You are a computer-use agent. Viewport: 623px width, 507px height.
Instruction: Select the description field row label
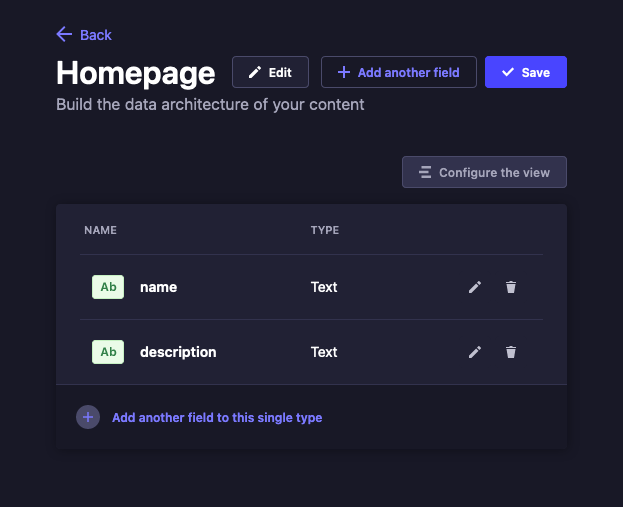(178, 352)
